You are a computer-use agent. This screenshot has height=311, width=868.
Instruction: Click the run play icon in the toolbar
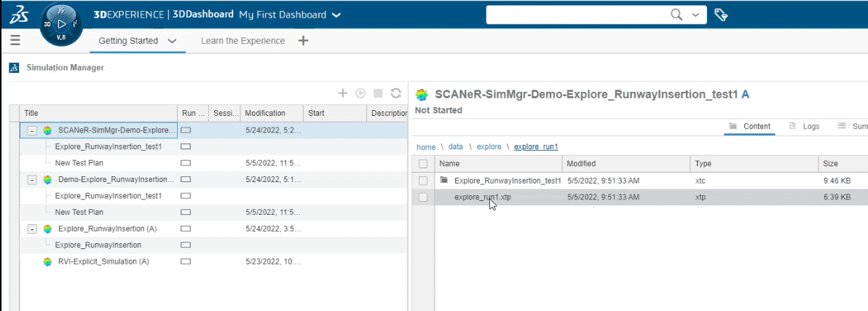pos(360,93)
